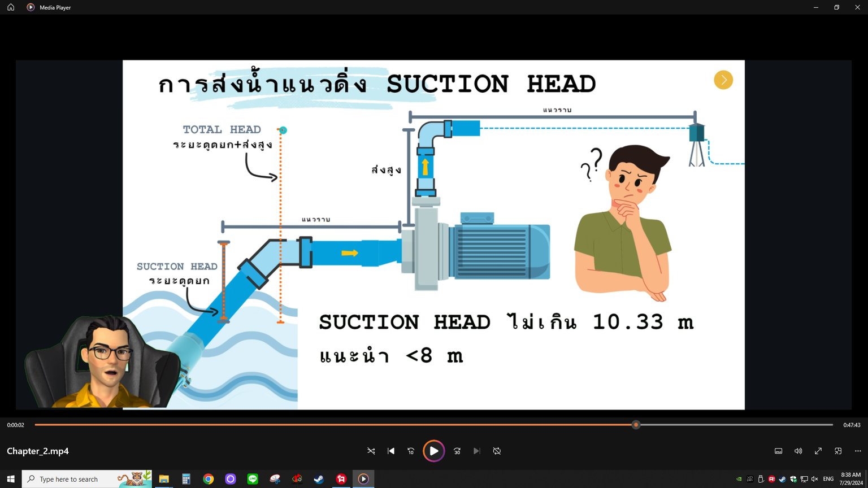Open the subtitles and captions menu
The width and height of the screenshot is (868, 488).
pyautogui.click(x=778, y=451)
